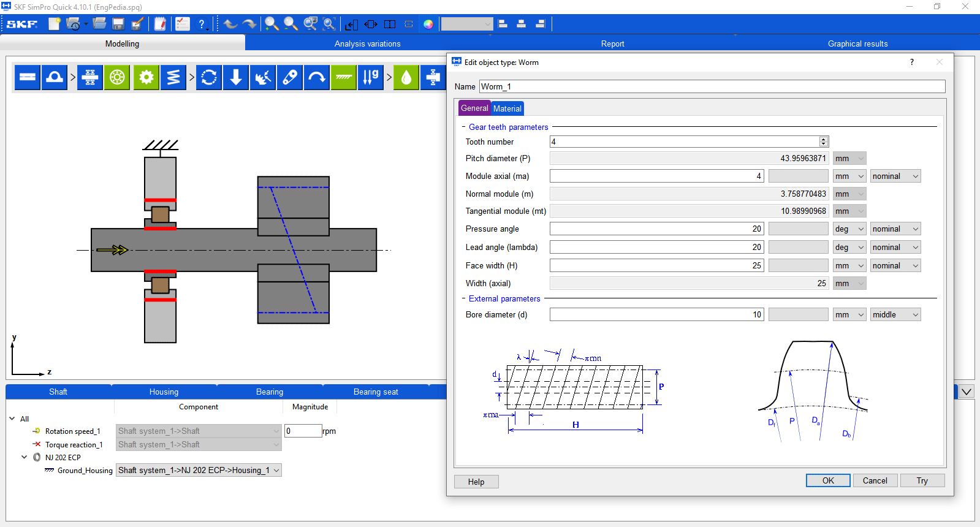Open the Bearing seat tab in bottom panel
The image size is (980, 527).
pos(376,392)
